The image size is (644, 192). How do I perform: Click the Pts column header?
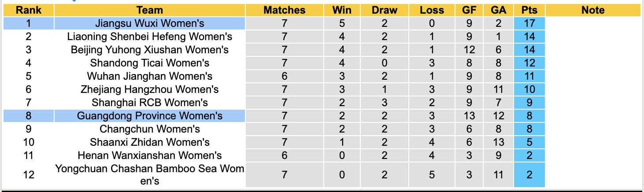point(529,10)
